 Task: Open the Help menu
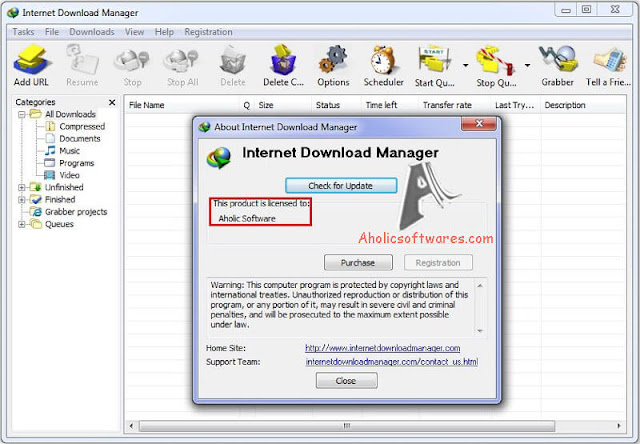(164, 32)
